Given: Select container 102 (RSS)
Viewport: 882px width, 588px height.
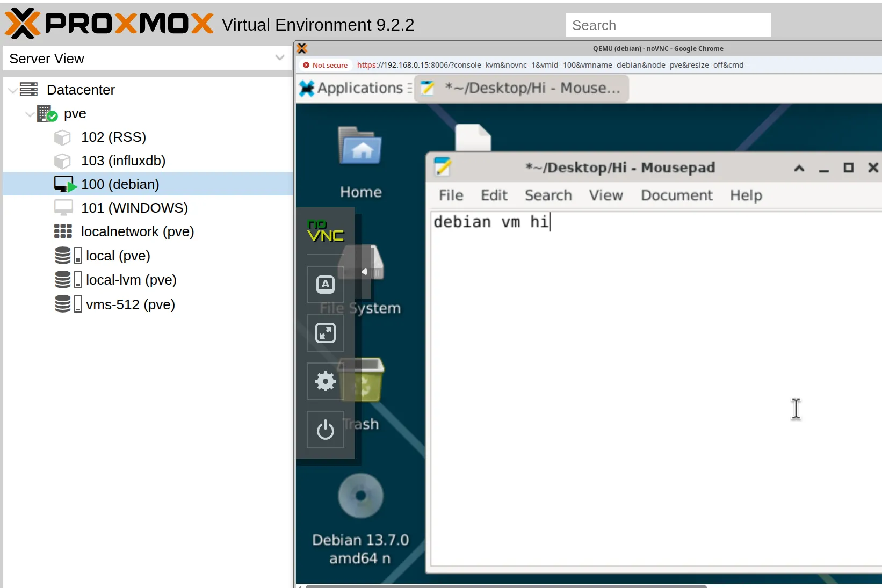Looking at the screenshot, I should (113, 137).
